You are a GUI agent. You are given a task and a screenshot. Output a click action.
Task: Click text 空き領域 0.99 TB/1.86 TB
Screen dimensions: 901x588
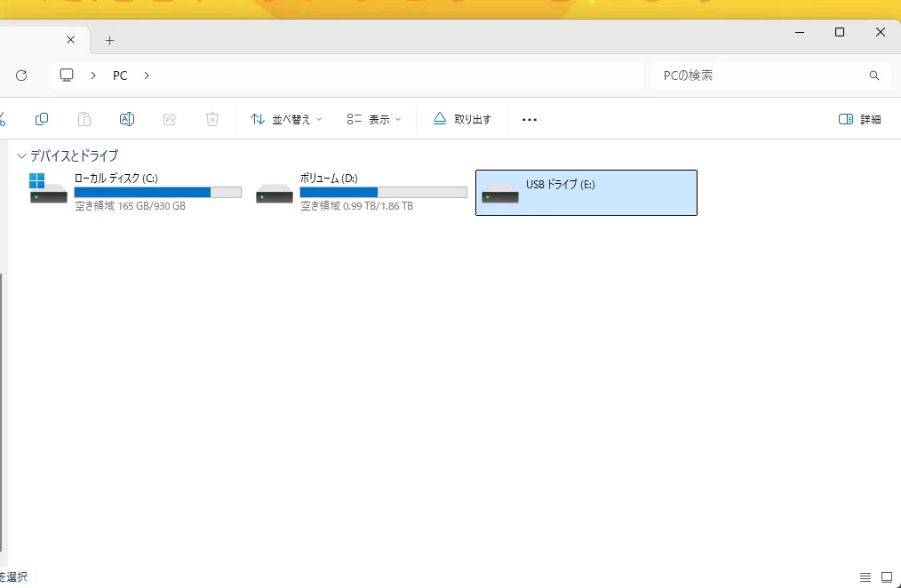pos(357,205)
